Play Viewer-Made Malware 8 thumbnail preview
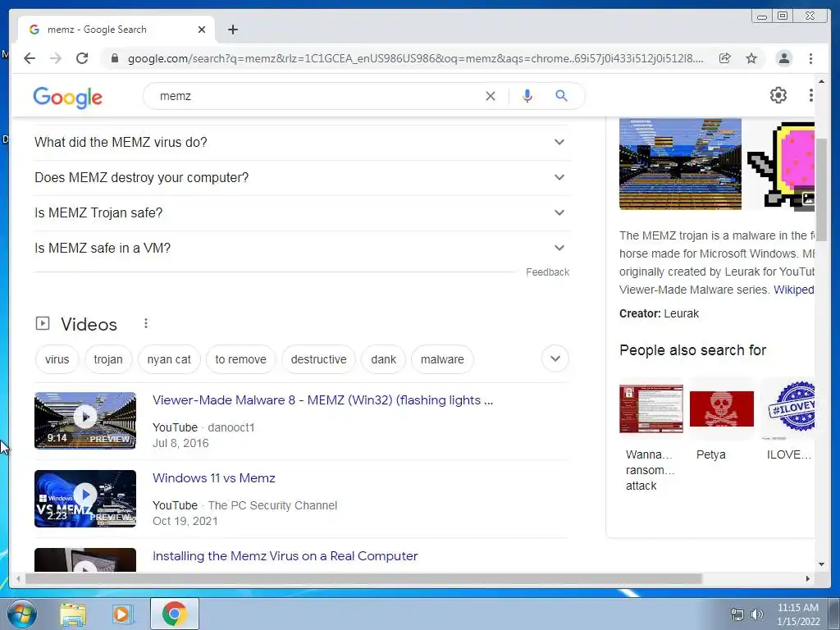Image resolution: width=840 pixels, height=630 pixels. coord(85,421)
